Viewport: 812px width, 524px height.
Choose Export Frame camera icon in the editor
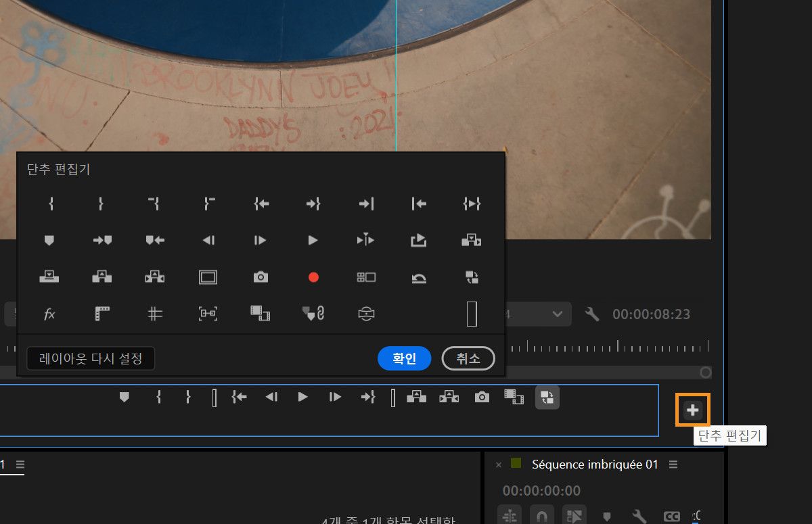click(x=261, y=277)
